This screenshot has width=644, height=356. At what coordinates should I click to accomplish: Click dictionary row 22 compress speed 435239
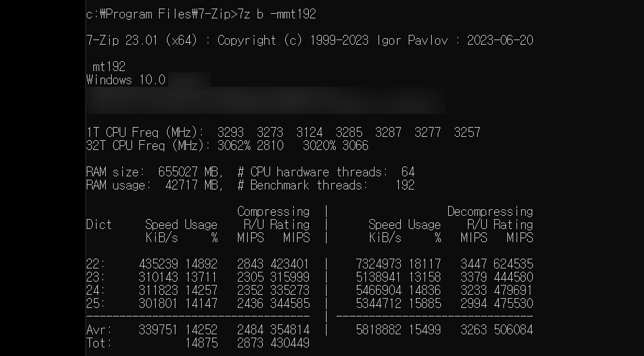[158, 264]
